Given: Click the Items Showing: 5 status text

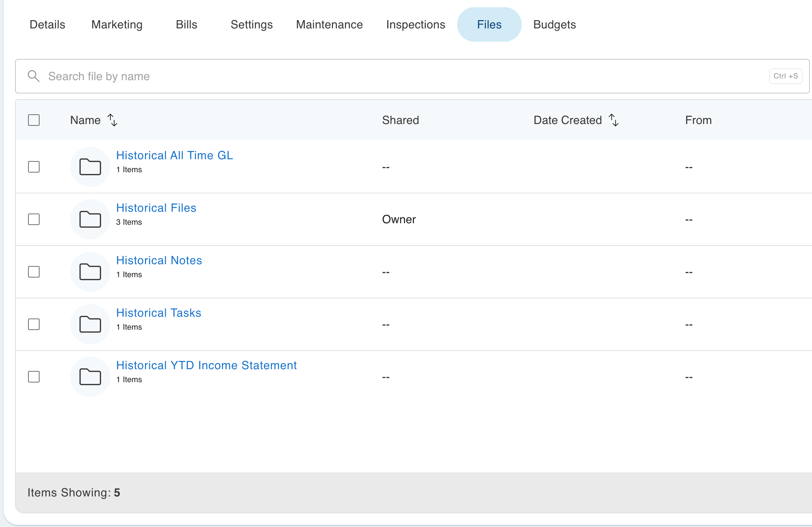Looking at the screenshot, I should (74, 492).
